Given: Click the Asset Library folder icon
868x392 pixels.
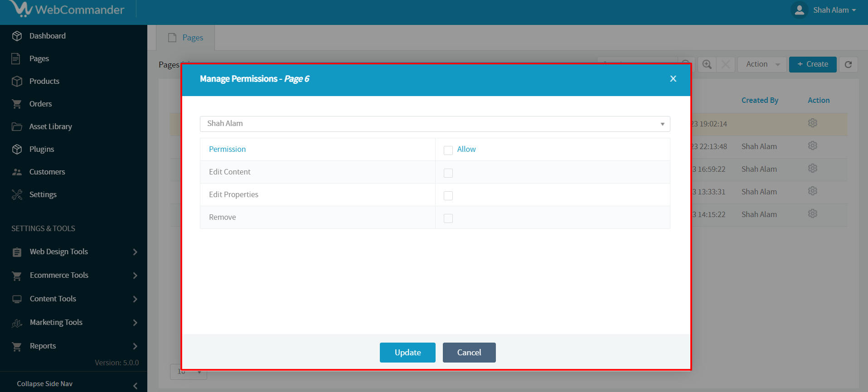Looking at the screenshot, I should coord(17,126).
